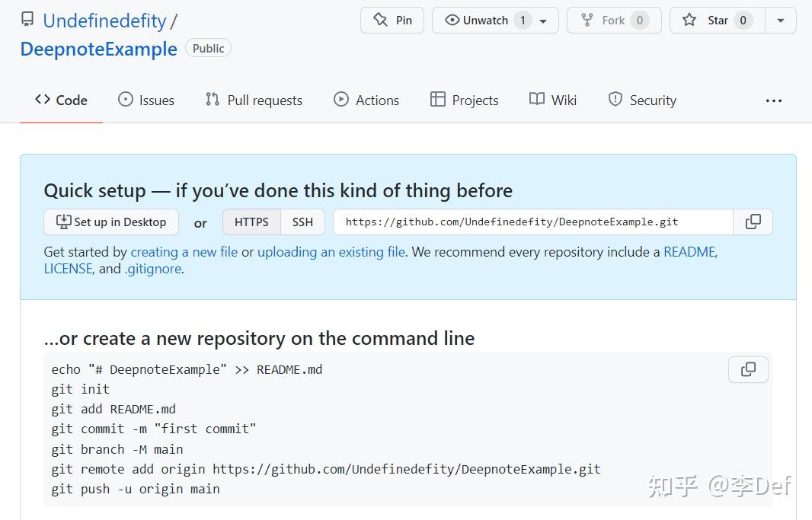Open the creating a new file link

click(x=184, y=251)
